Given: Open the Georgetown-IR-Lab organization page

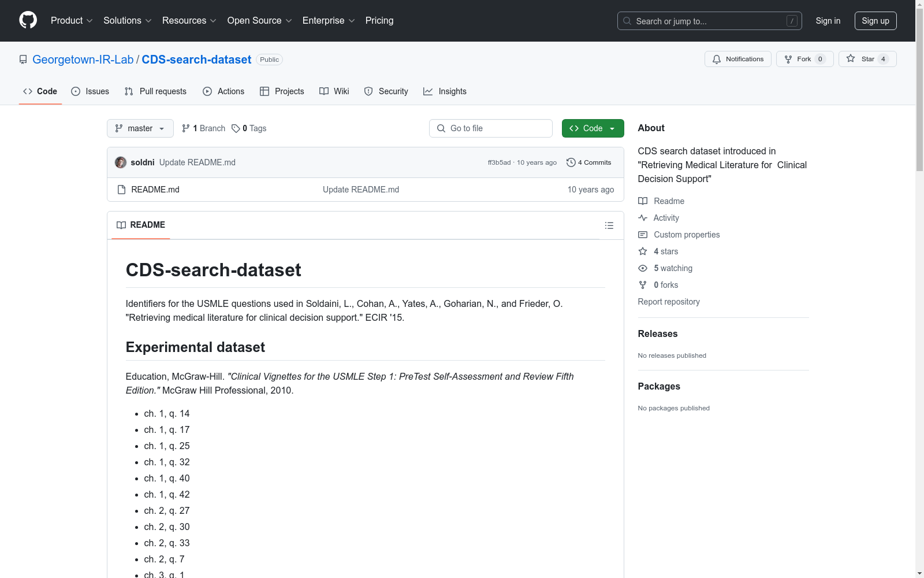Looking at the screenshot, I should point(83,60).
